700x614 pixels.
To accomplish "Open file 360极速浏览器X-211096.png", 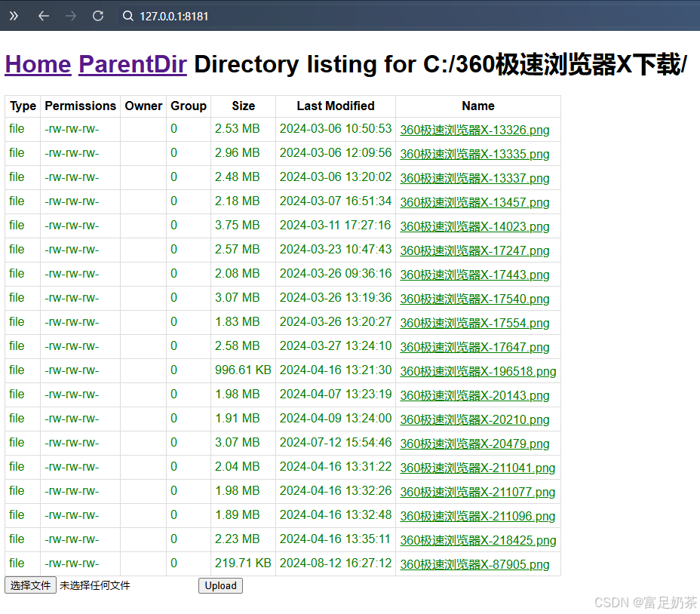I will click(x=477, y=516).
